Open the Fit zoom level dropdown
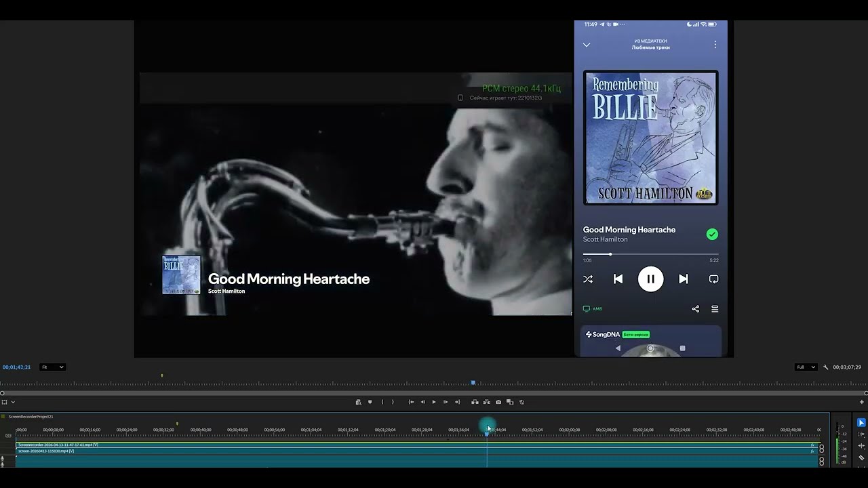This screenshot has height=488, width=868. [52, 367]
